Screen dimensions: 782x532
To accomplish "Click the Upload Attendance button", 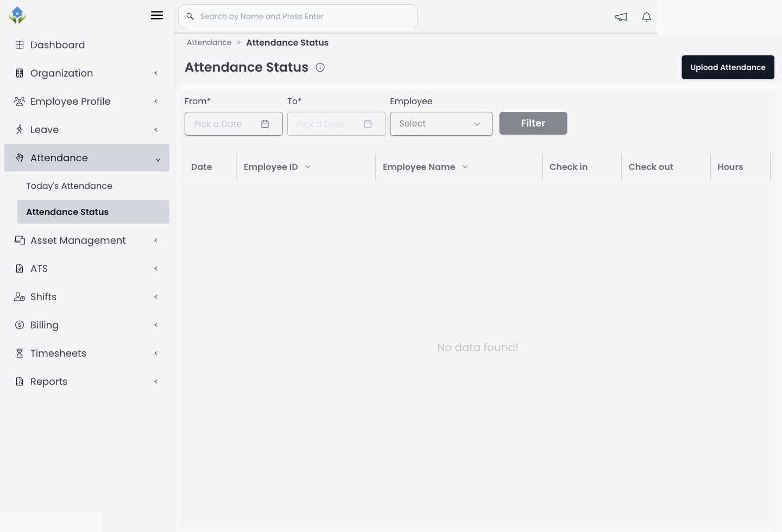I will (728, 67).
